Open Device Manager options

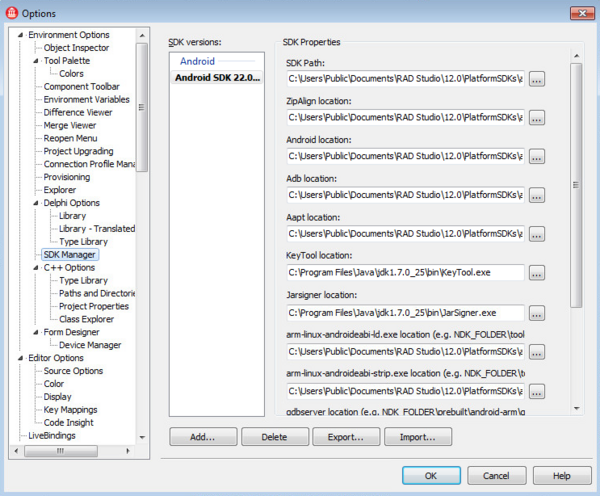pos(90,345)
